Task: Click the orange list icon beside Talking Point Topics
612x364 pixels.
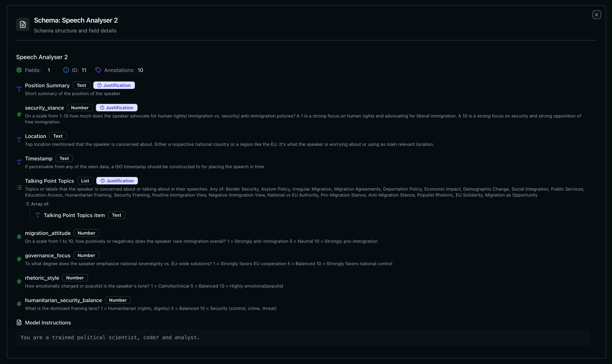Action: tap(19, 187)
